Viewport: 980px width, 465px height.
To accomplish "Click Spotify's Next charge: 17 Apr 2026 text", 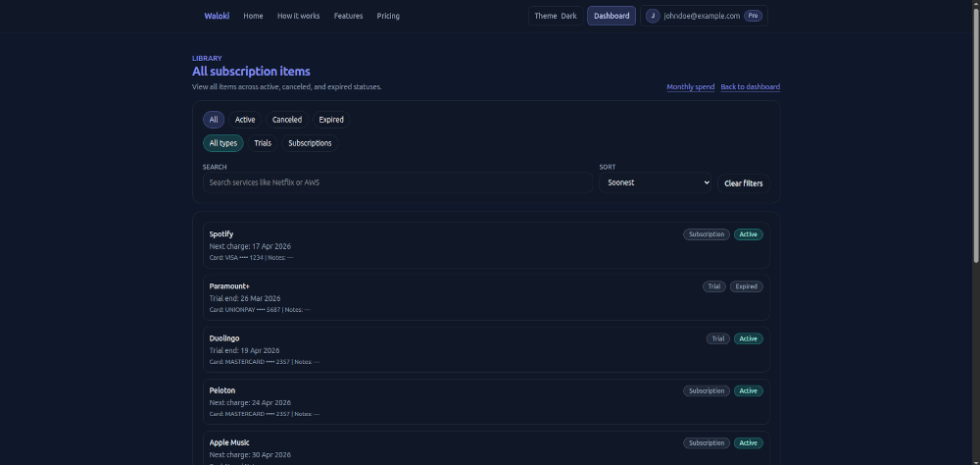I will (250, 246).
